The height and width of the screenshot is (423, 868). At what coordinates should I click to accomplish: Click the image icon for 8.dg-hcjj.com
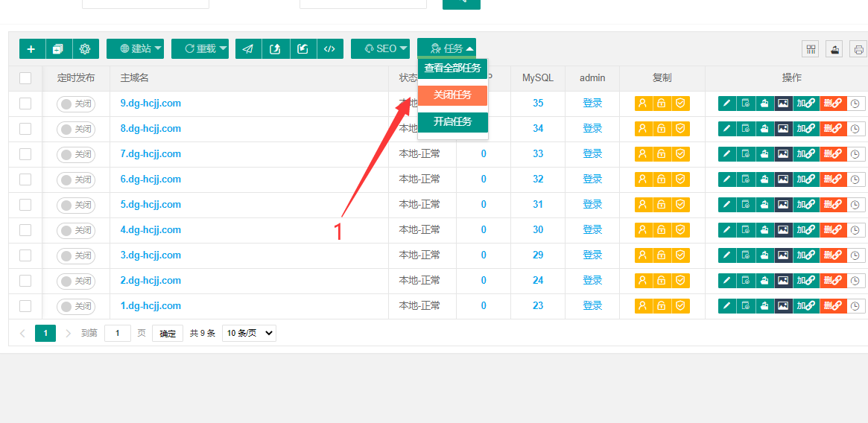click(783, 128)
